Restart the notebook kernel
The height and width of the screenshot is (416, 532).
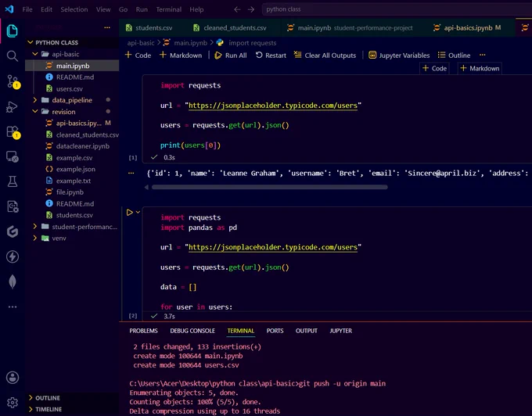(271, 56)
